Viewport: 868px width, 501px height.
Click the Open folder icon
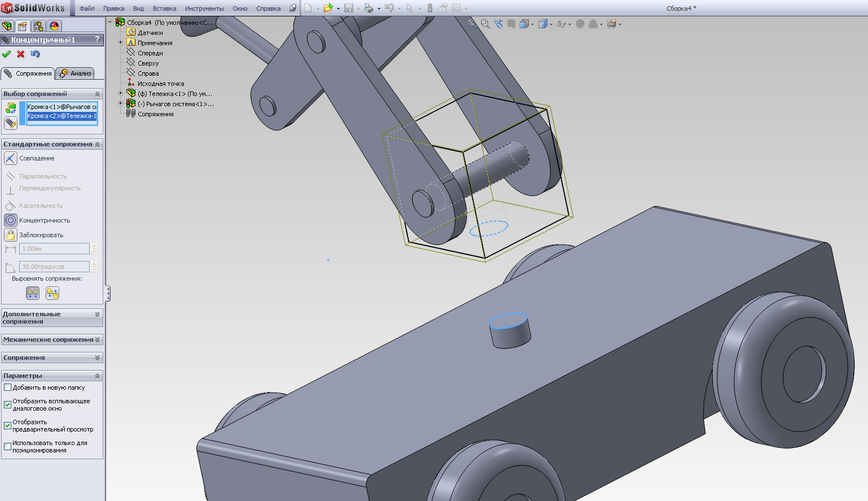pyautogui.click(x=328, y=8)
